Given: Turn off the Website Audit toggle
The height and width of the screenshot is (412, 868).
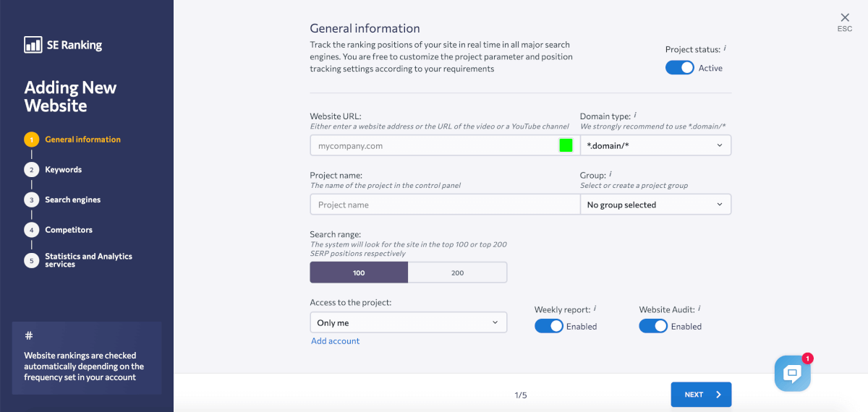Looking at the screenshot, I should pos(652,326).
